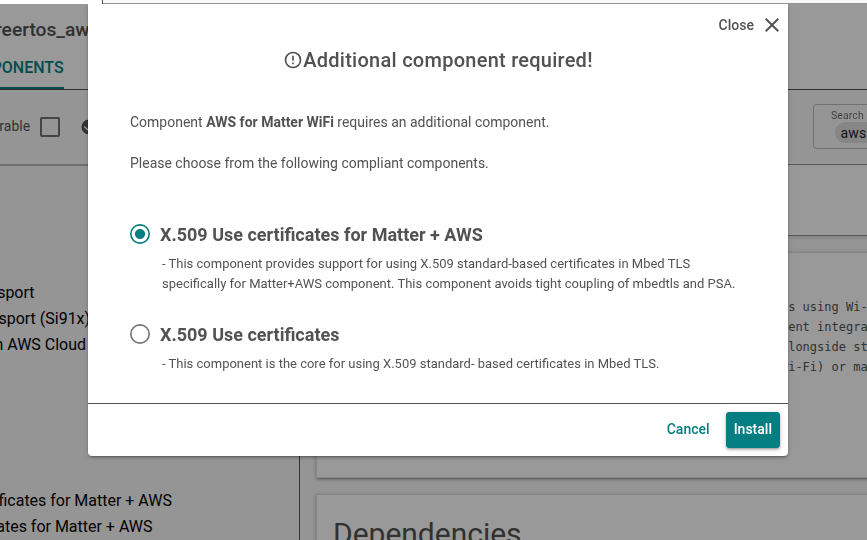Image resolution: width=867 pixels, height=540 pixels.
Task: Select 'ificates for Matter + AWS' background list row
Action: point(86,500)
